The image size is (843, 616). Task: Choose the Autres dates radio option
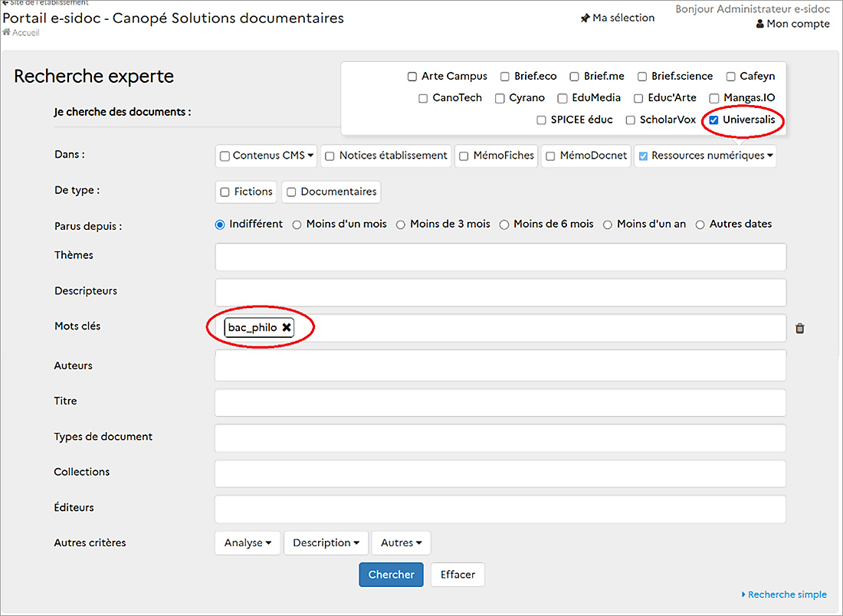point(700,224)
